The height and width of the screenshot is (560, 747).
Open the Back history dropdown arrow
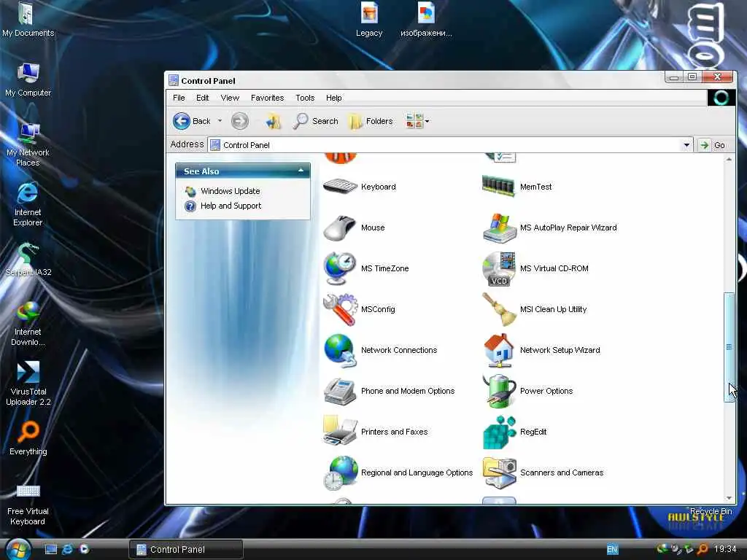[220, 122]
